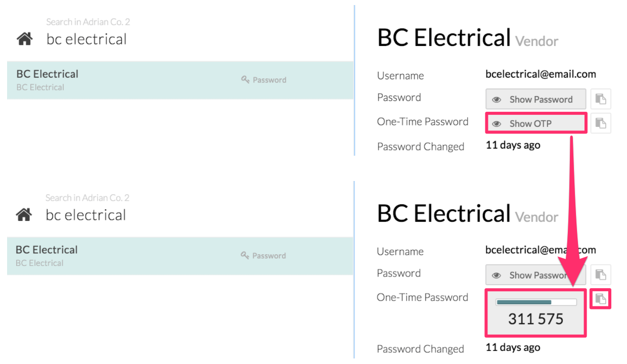The width and height of the screenshot is (627, 364).
Task: Click the bottom BC Electrical Vendor heading
Action: tap(468, 214)
